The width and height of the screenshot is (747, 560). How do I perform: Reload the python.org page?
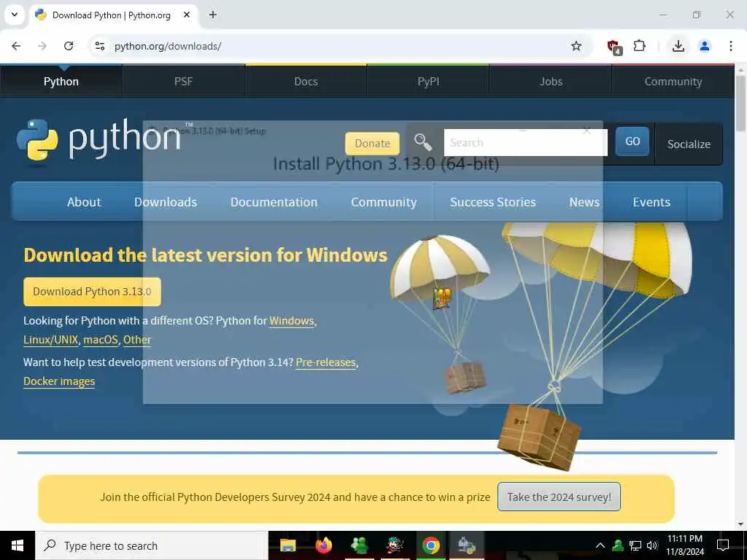coord(69,46)
